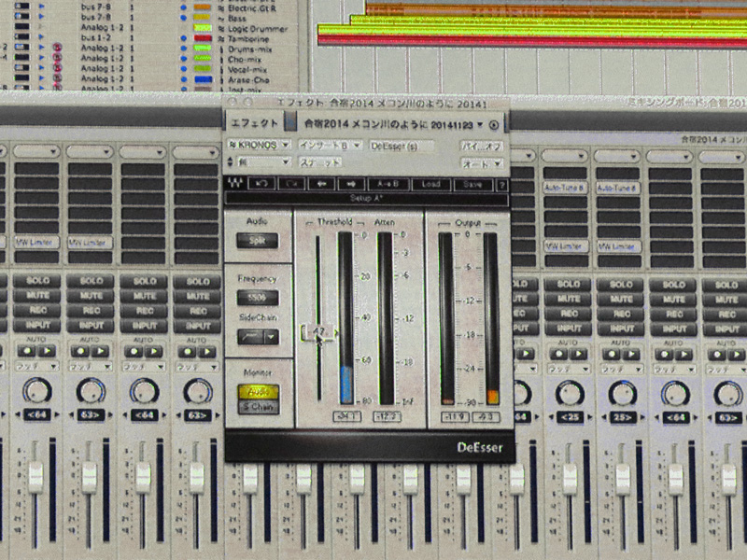Select the Logic Drummer track name
Image resolution: width=747 pixels, height=560 pixels.
pos(258,29)
